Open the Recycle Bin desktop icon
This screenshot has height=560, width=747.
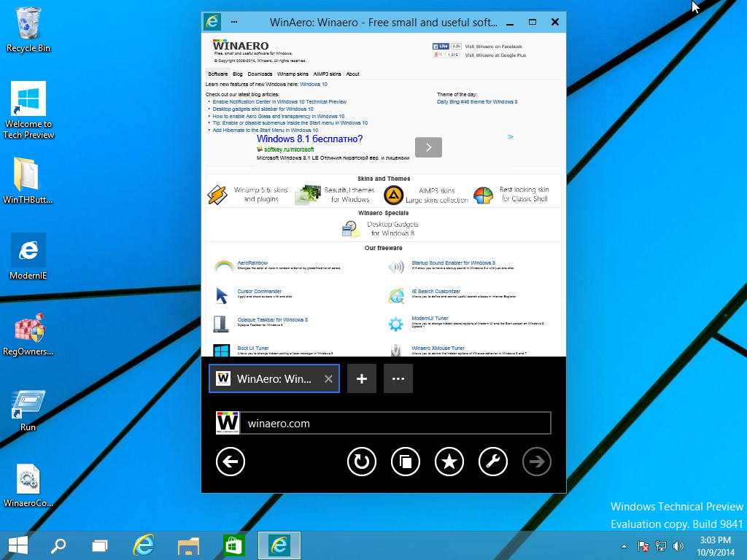click(28, 29)
